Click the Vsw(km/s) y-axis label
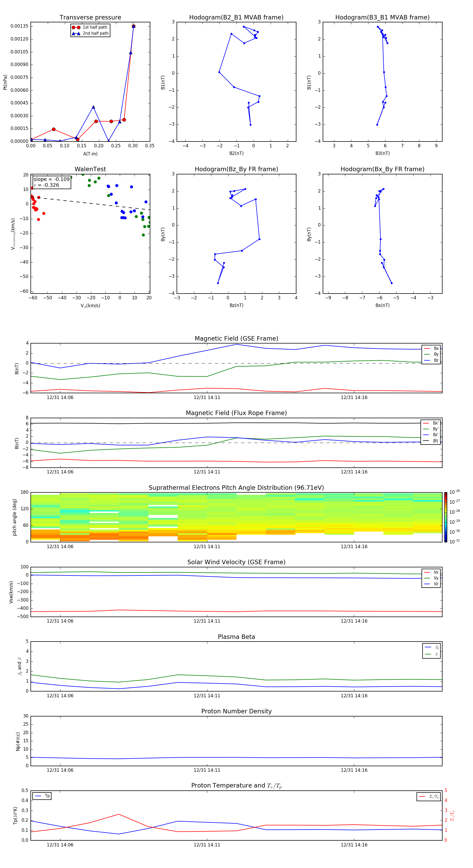This screenshot has width=473, height=868. pyautogui.click(x=11, y=592)
